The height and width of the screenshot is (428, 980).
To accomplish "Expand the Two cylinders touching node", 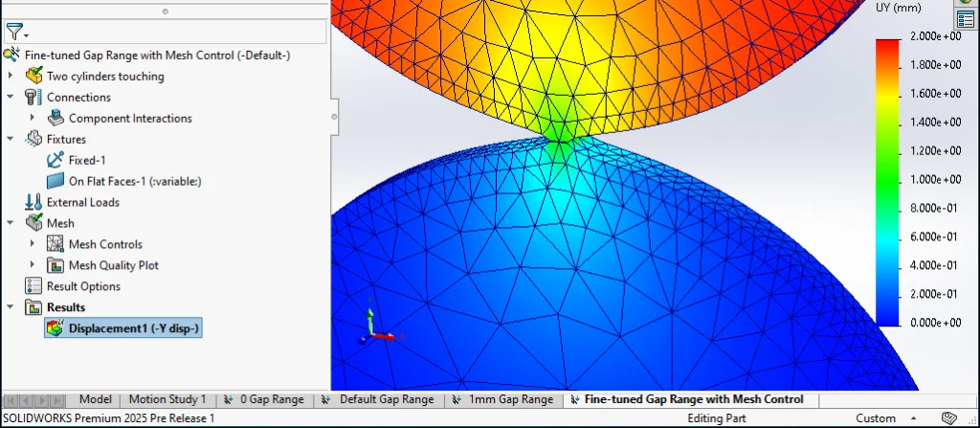I will (10, 77).
